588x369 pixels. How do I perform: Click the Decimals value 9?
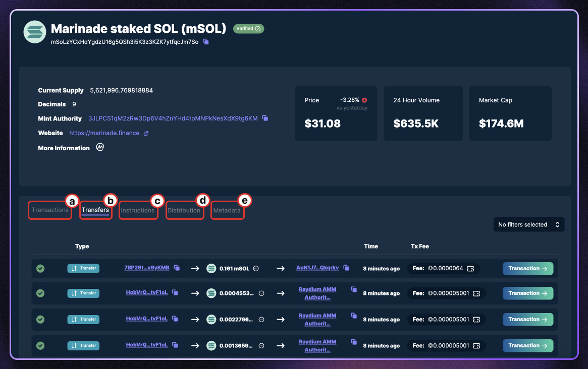[x=74, y=104]
